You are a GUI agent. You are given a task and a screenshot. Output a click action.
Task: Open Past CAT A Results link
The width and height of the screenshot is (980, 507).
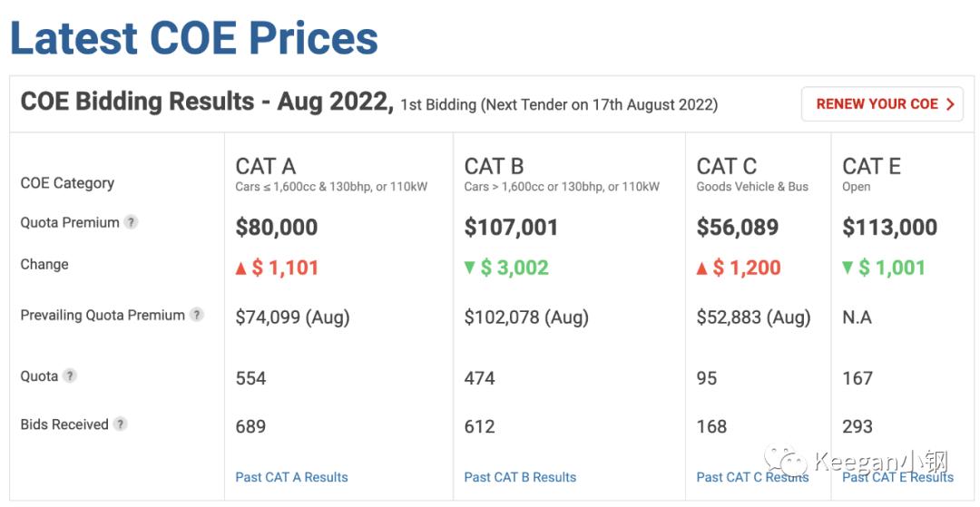[x=291, y=477]
